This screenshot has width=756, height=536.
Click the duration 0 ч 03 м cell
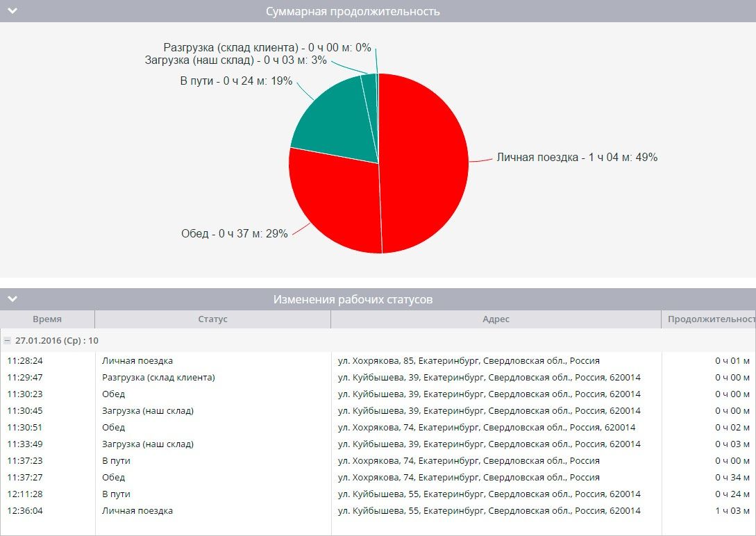point(732,444)
